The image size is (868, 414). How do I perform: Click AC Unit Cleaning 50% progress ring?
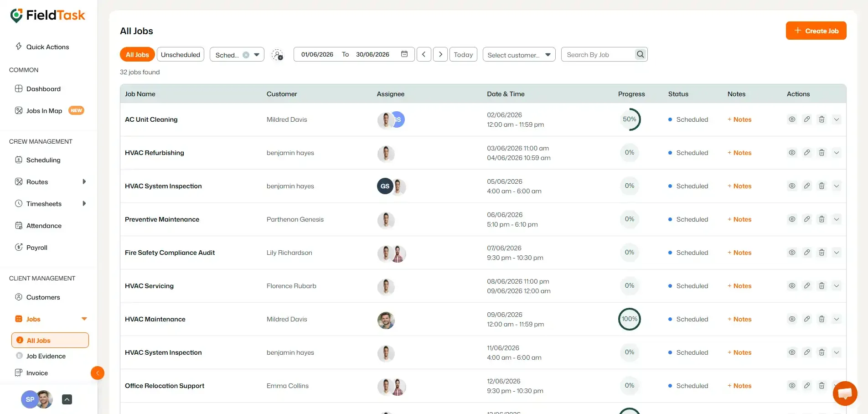point(630,119)
